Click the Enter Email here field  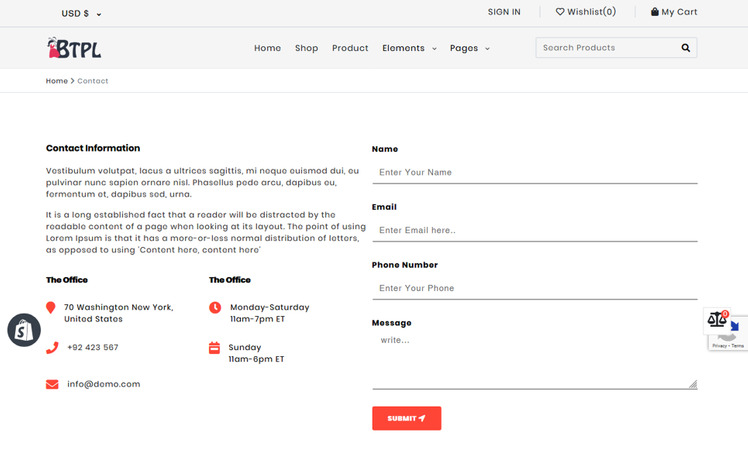(535, 230)
